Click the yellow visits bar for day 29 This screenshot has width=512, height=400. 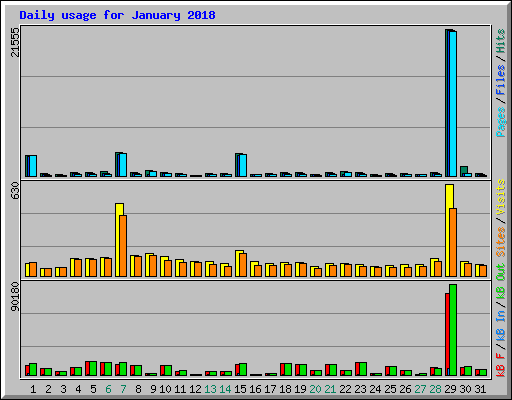click(x=448, y=231)
